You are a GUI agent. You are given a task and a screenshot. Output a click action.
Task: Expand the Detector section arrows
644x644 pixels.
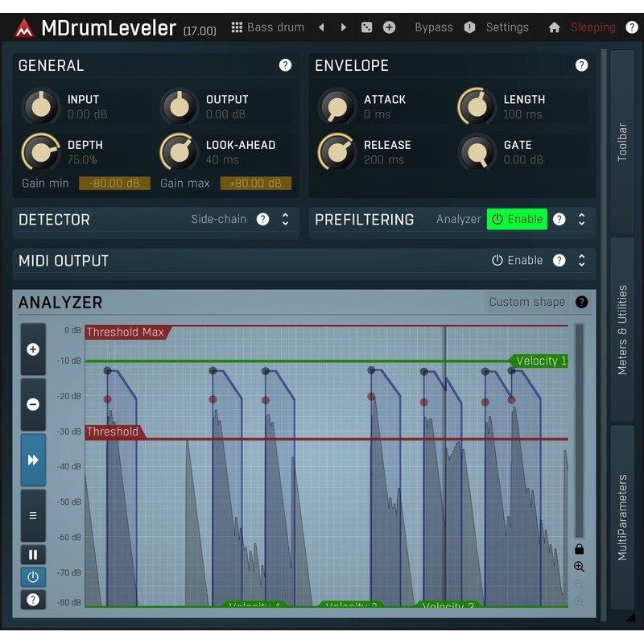(x=285, y=219)
